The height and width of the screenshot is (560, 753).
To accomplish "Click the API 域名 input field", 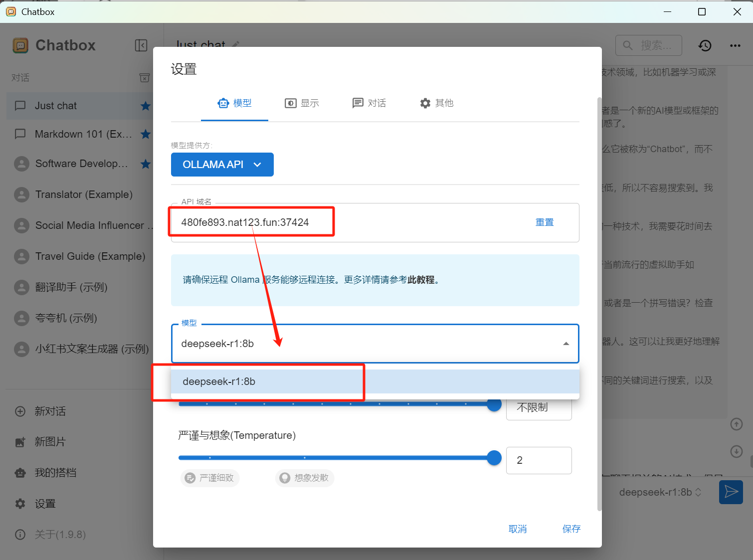I will tap(375, 222).
